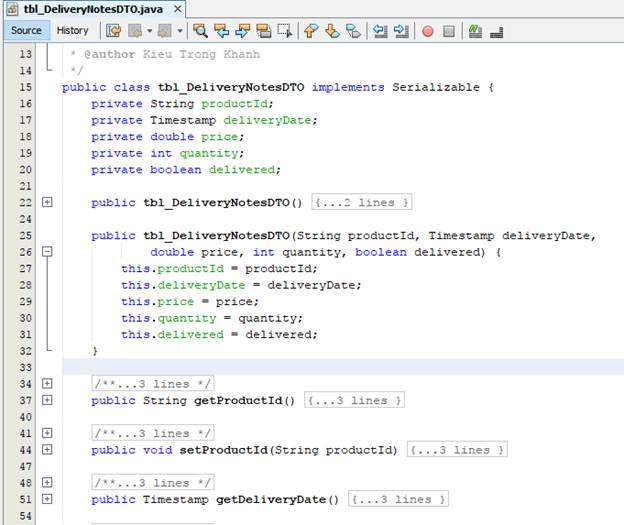Click the '/**...3 lines */' placeholder on line 41

coord(153,433)
